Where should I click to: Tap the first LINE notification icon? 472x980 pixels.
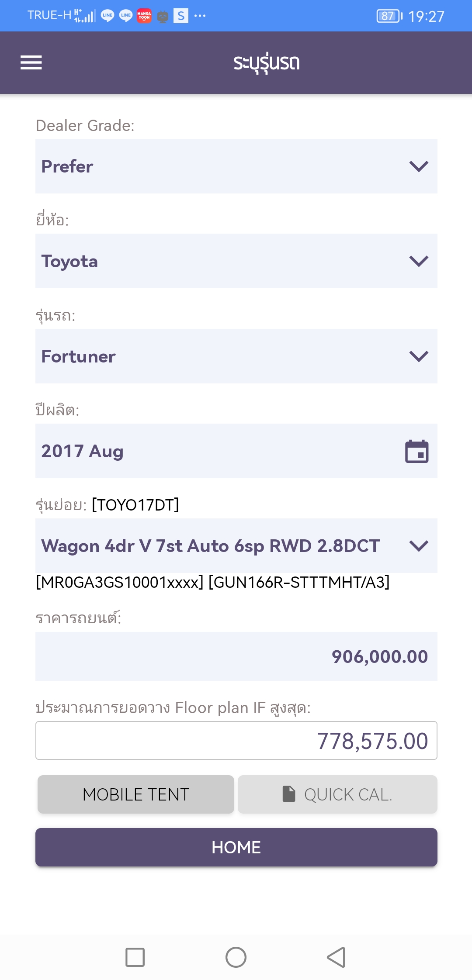[108, 16]
